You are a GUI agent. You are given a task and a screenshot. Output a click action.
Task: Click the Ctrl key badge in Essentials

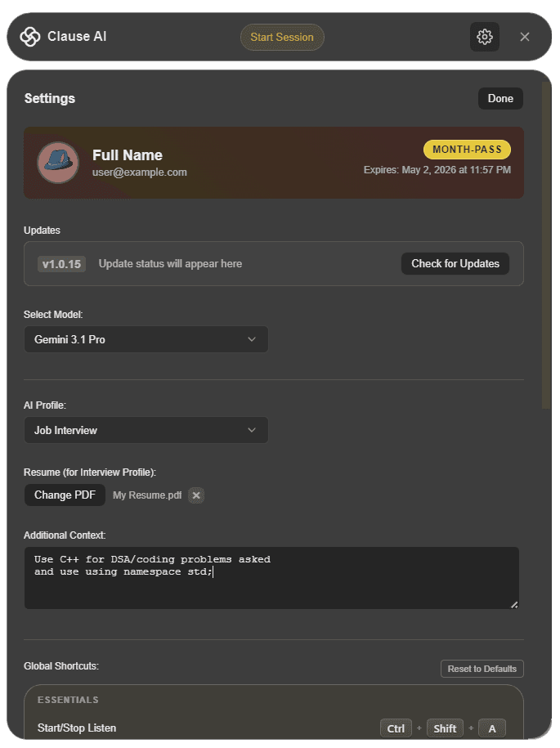click(396, 728)
